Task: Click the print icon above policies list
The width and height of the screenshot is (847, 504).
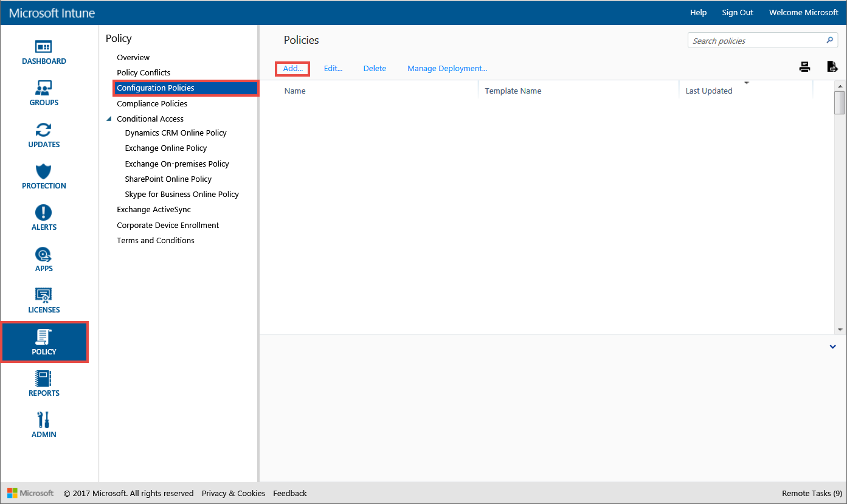Action: 804,67
